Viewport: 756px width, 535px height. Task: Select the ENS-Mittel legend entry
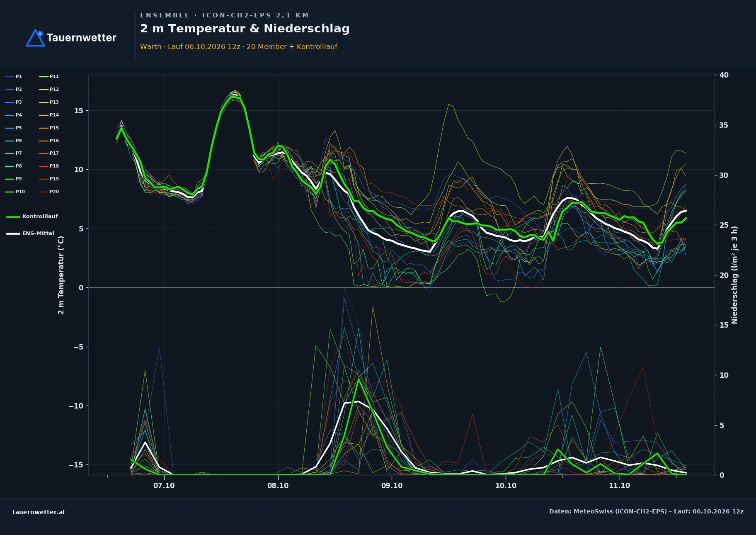point(30,233)
